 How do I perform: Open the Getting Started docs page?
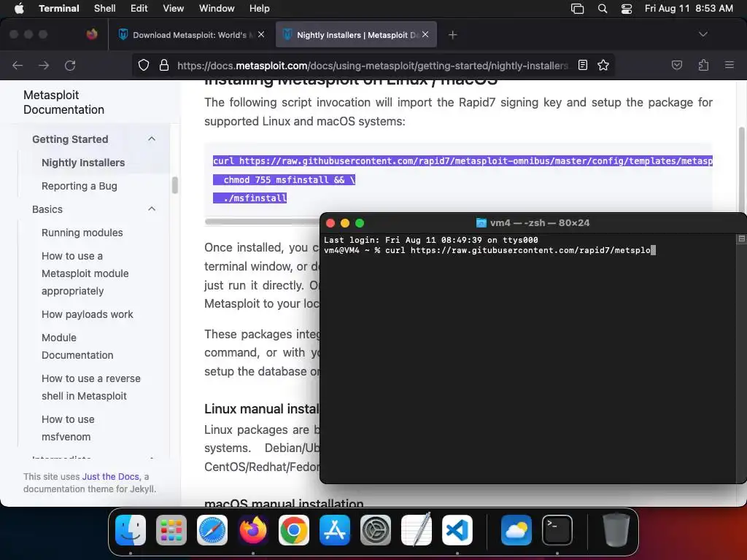click(70, 139)
